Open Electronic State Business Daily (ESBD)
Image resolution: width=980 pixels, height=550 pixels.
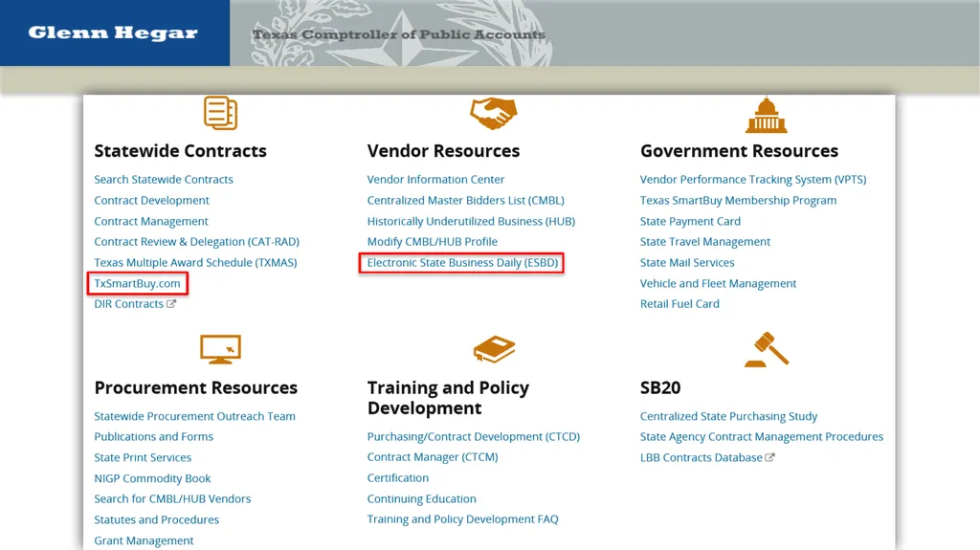pos(462,262)
